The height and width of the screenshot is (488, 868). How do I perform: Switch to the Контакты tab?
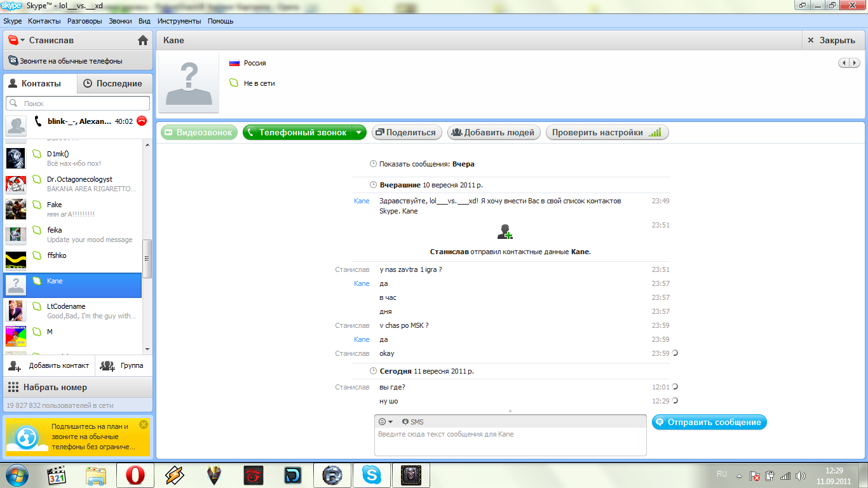(40, 83)
